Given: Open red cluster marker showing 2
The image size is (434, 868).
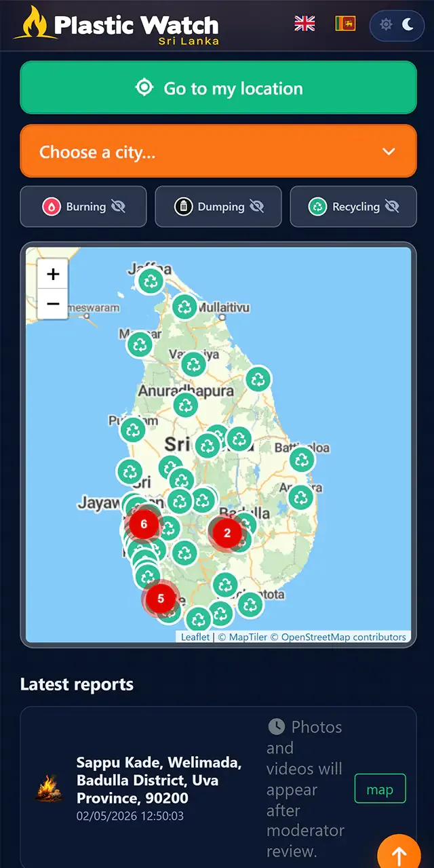Looking at the screenshot, I should click(x=227, y=532).
